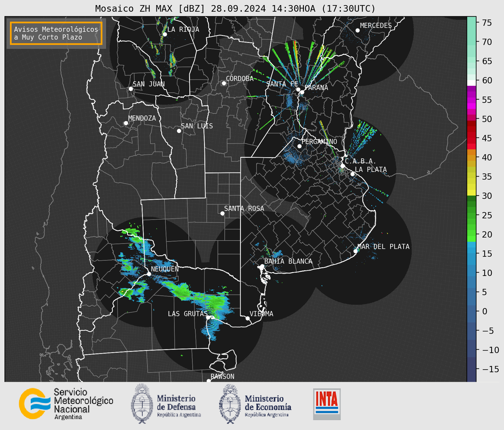This screenshot has height=430, width=504.
Task: Click the SANTA ROSA label on map
Action: pyautogui.click(x=244, y=208)
